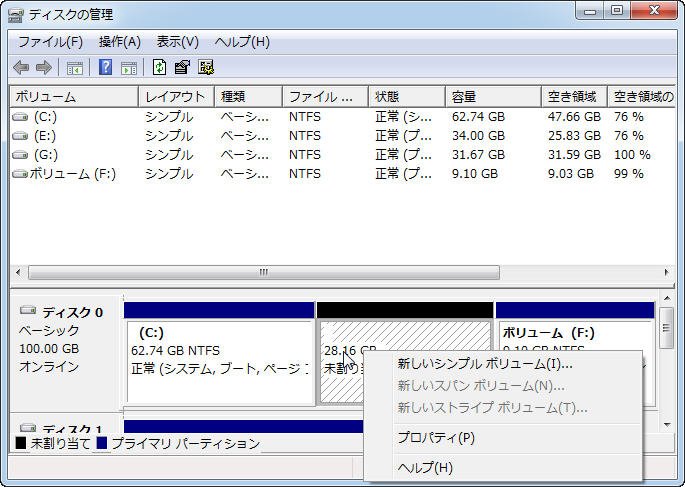Maximize the ディスクの管理 window
The width and height of the screenshot is (685, 487).
coord(616,11)
